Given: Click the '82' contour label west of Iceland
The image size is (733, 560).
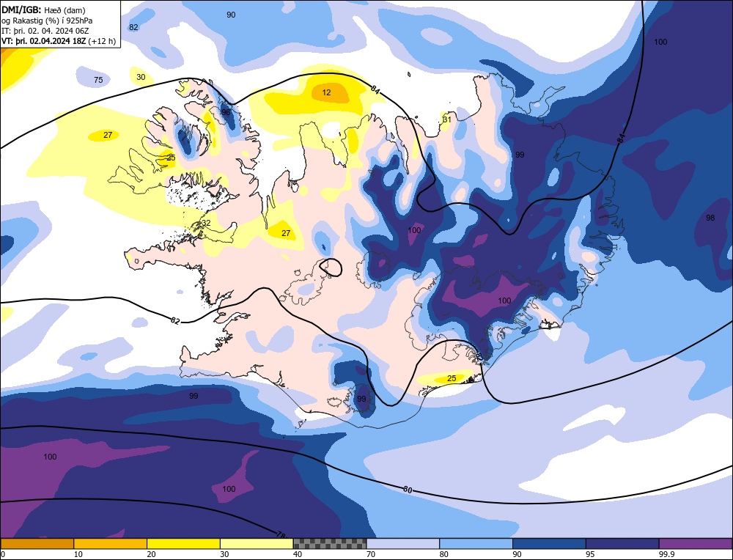Looking at the screenshot, I should (x=175, y=320).
